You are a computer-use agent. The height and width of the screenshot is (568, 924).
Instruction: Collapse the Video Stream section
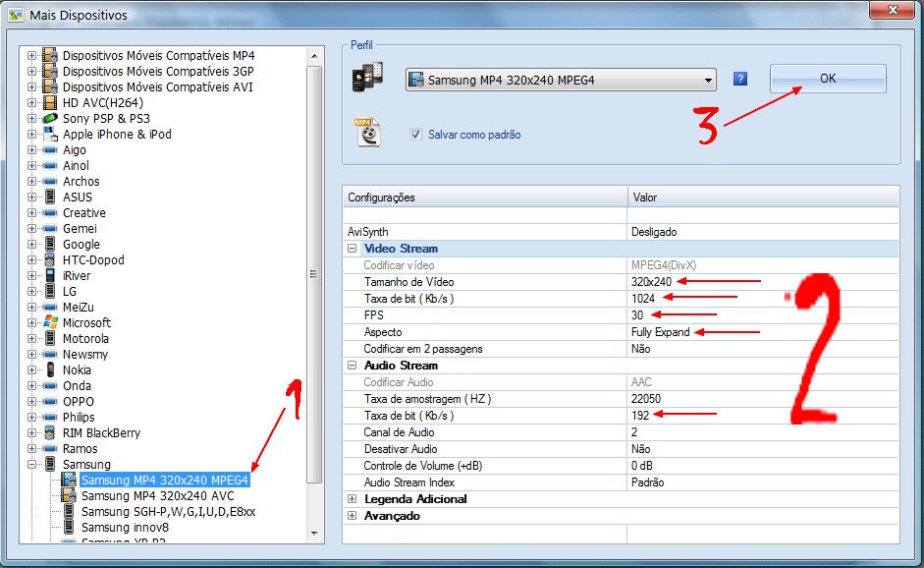point(352,249)
